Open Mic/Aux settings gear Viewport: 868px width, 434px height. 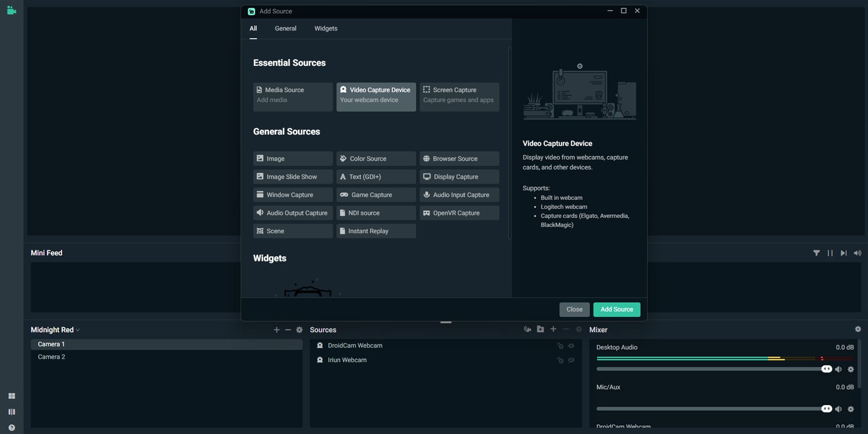(851, 409)
